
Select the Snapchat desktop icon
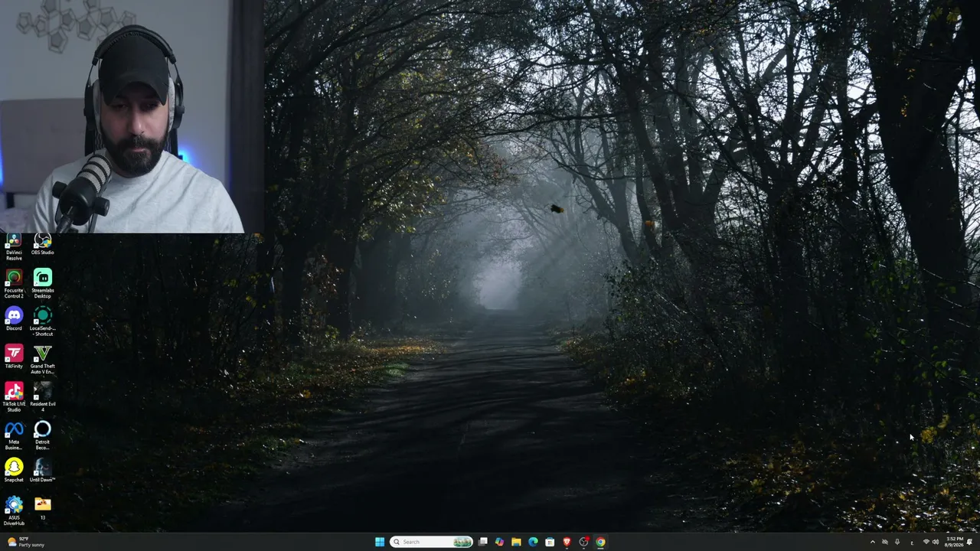point(14,471)
